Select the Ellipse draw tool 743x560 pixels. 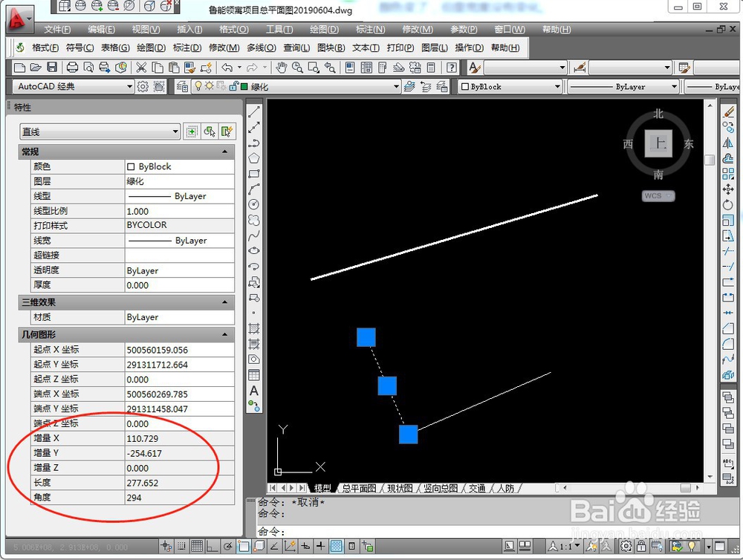coord(254,250)
